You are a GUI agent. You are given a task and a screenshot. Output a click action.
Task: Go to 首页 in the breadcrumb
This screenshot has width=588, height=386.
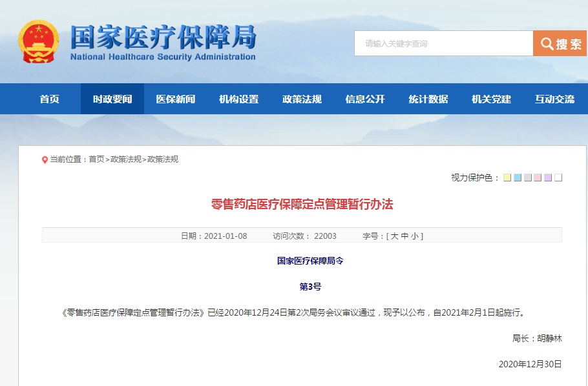pos(96,159)
